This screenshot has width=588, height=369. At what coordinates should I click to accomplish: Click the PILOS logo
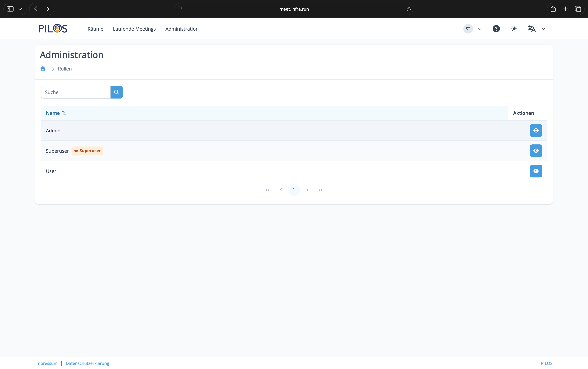coord(53,29)
